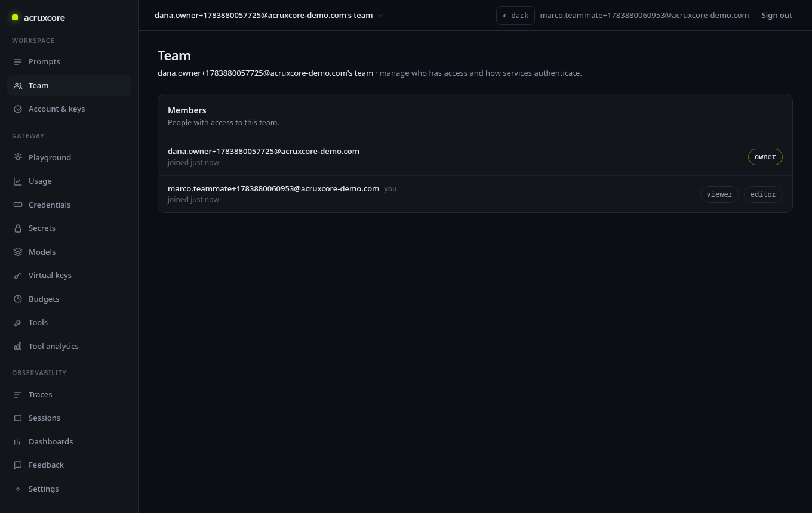Click the Team people icon in sidebar

pos(18,86)
